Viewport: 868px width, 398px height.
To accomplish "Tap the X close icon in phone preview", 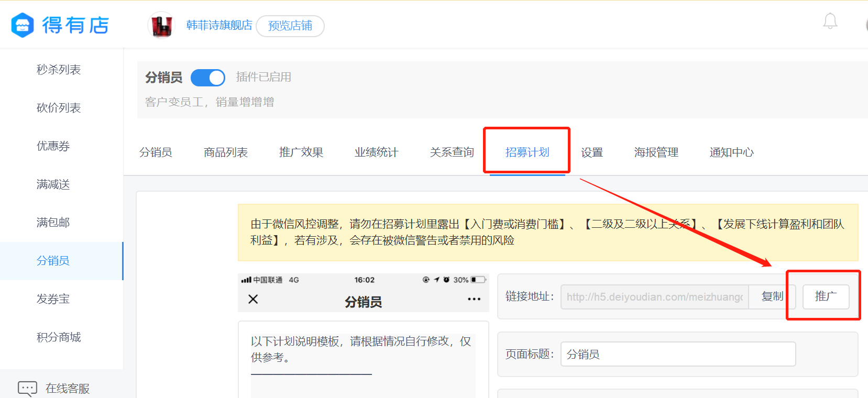I will click(x=253, y=299).
